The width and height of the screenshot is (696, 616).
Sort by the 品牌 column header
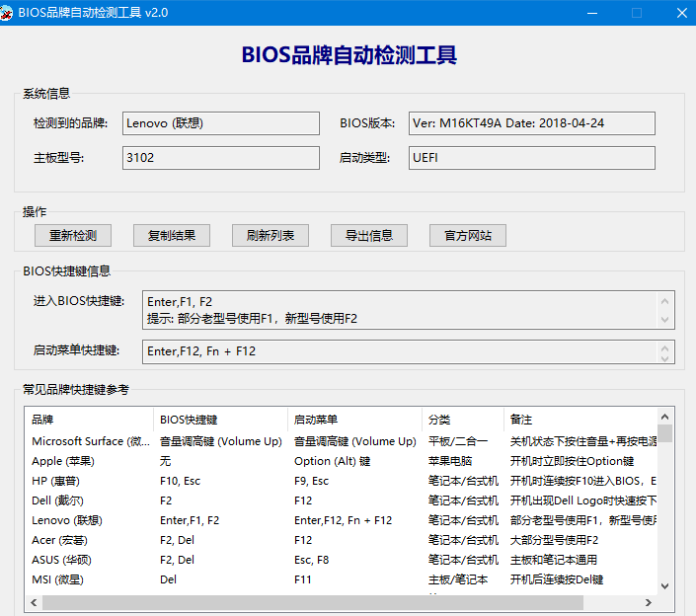89,419
